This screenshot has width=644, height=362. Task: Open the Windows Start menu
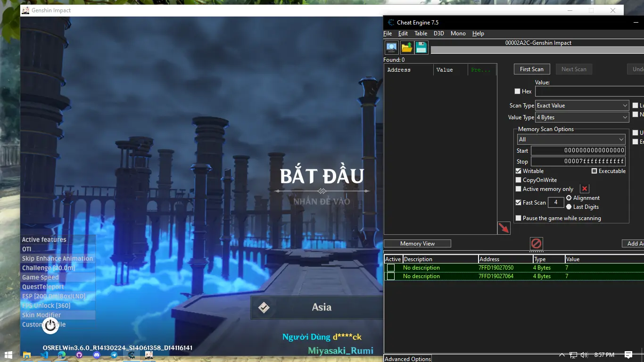[x=8, y=355]
